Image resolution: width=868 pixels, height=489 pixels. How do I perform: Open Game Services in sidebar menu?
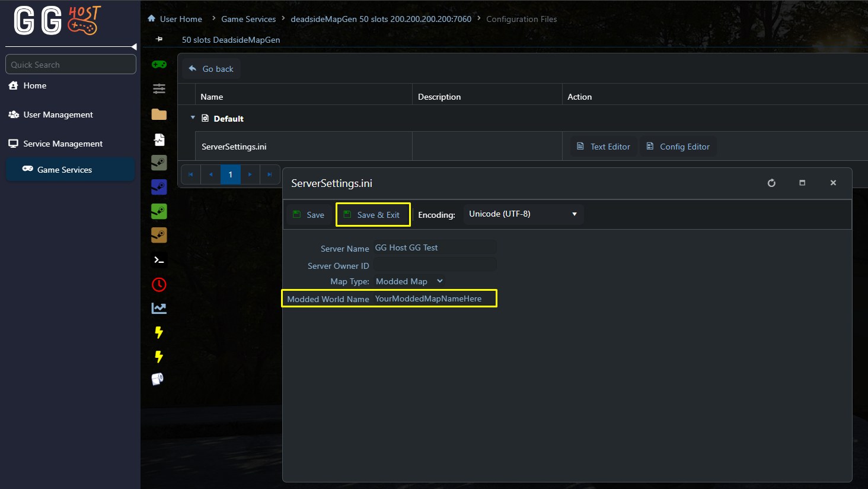[x=65, y=170]
